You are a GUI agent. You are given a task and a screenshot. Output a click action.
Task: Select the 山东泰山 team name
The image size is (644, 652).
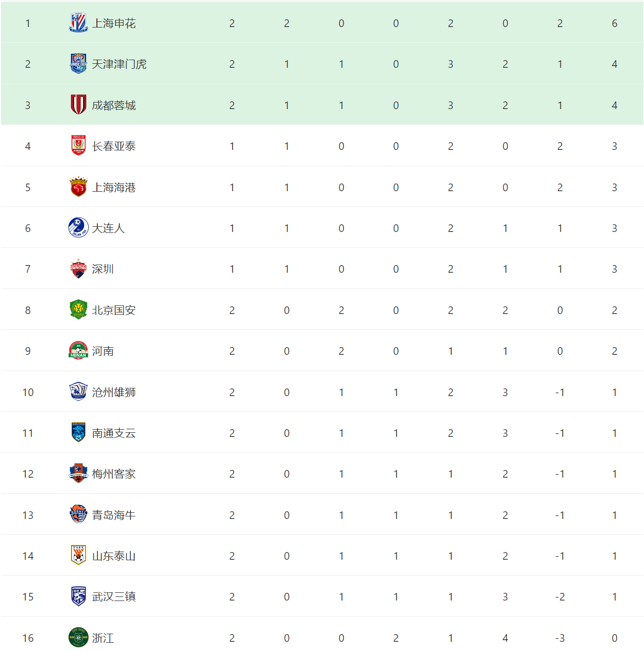[x=114, y=556]
